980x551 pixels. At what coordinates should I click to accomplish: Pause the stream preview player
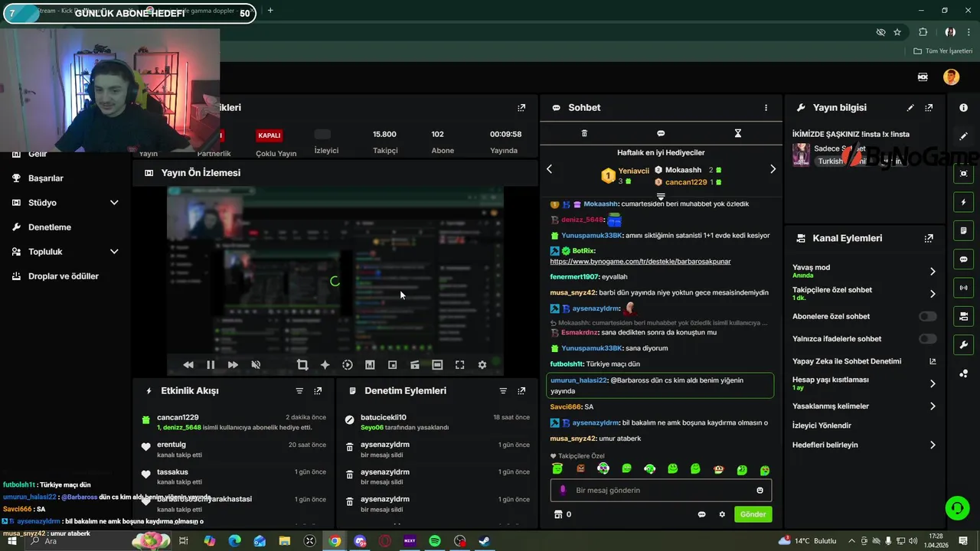211,365
